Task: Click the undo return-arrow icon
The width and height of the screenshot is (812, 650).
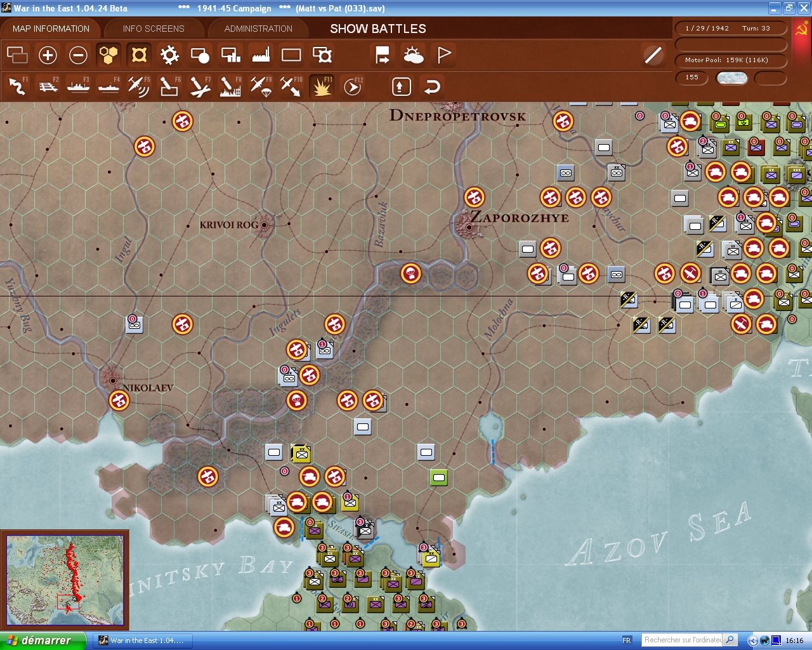Action: [432, 86]
